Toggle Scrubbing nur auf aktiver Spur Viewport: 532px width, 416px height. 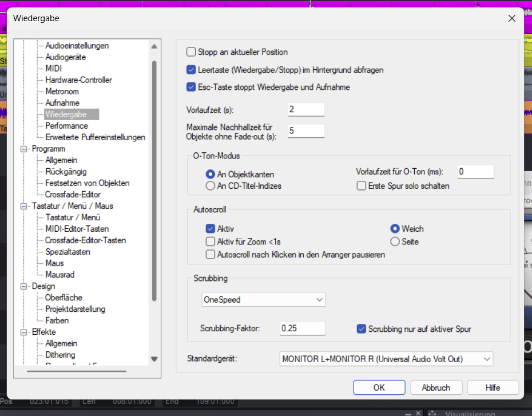[362, 329]
